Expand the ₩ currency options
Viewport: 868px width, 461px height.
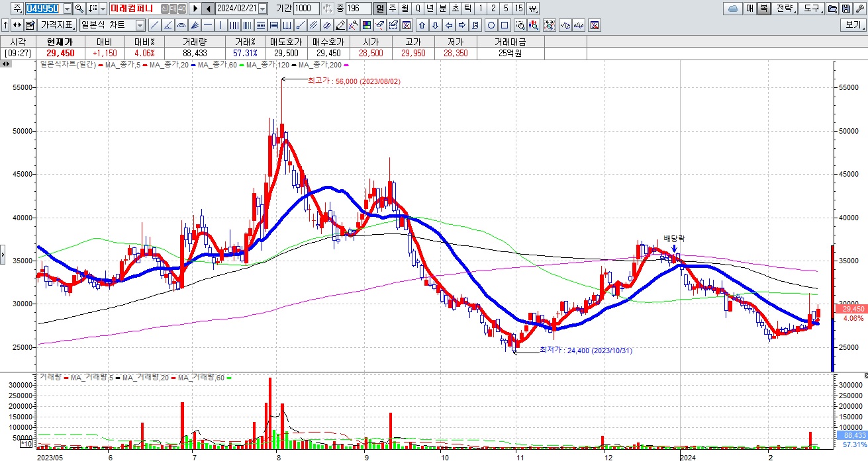click(x=533, y=9)
